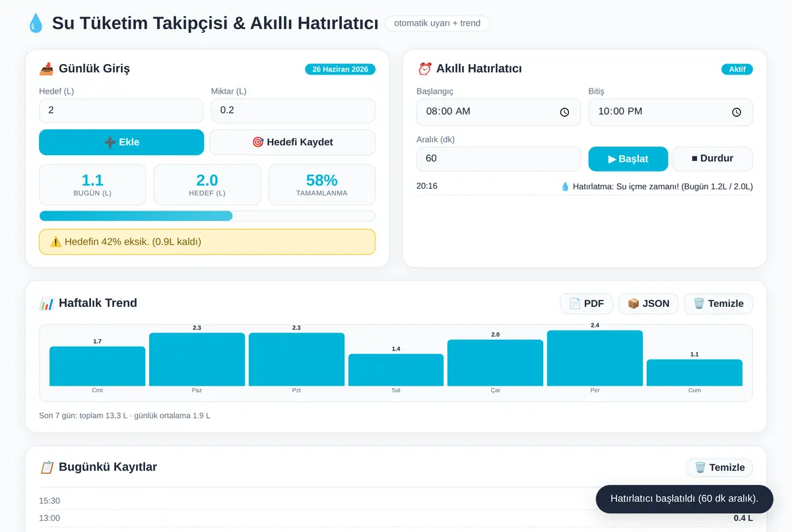Image resolution: width=792 pixels, height=532 pixels.
Task: Click the inbox icon beside Günlük Giriş
Action: pyautogui.click(x=47, y=69)
